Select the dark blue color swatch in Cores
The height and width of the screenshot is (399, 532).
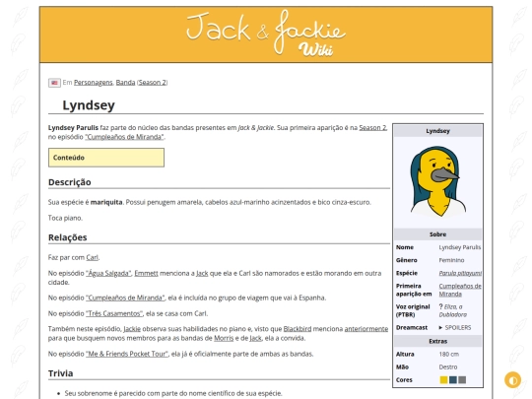point(452,380)
